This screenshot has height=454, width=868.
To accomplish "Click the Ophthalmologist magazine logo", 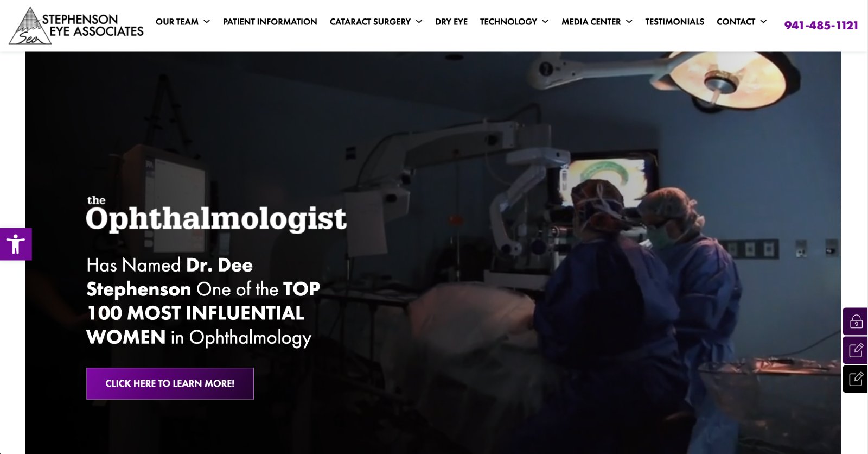I will coord(216,215).
